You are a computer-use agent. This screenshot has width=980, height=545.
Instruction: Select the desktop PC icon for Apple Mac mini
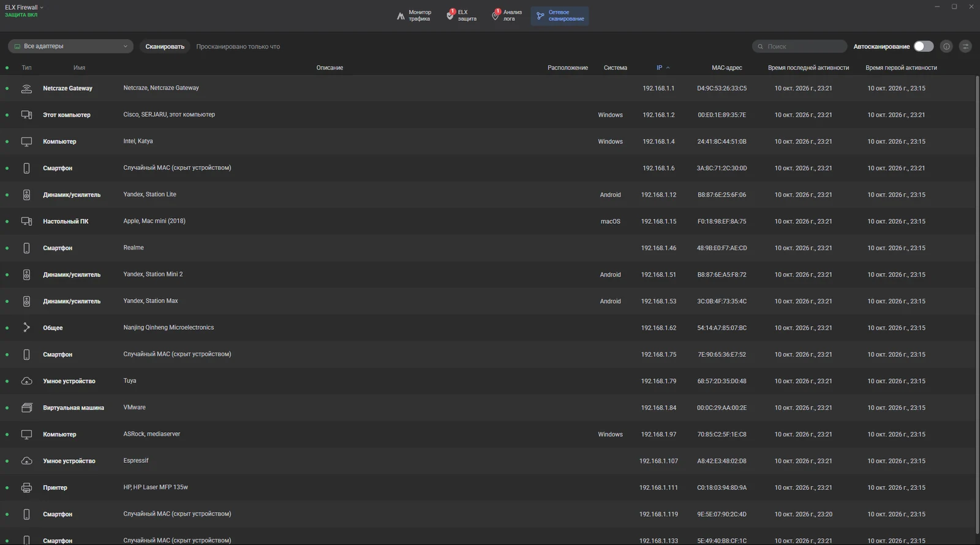point(26,221)
